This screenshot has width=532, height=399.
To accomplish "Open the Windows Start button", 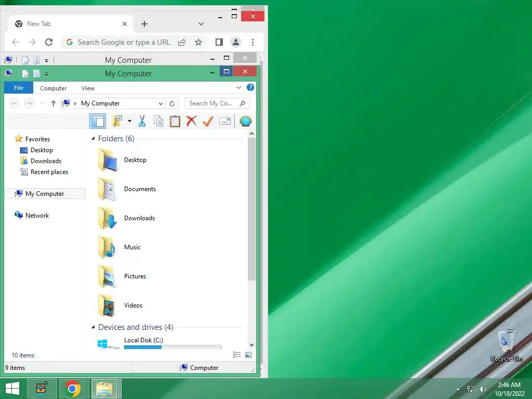I will coord(12,389).
